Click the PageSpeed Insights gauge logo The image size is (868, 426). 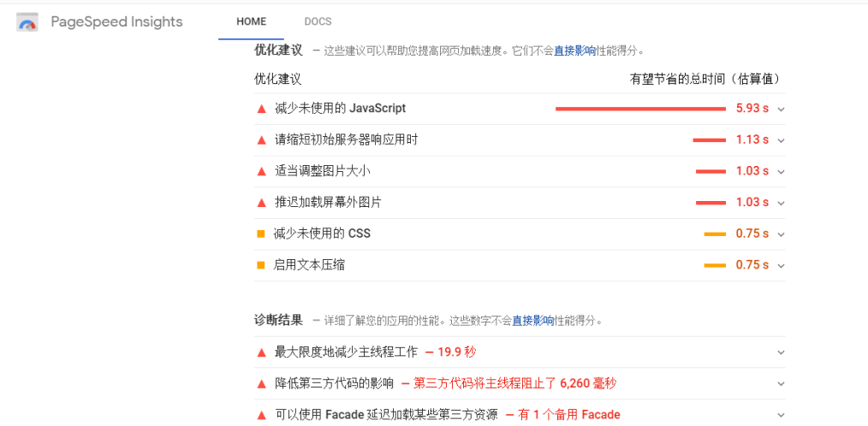pos(27,23)
